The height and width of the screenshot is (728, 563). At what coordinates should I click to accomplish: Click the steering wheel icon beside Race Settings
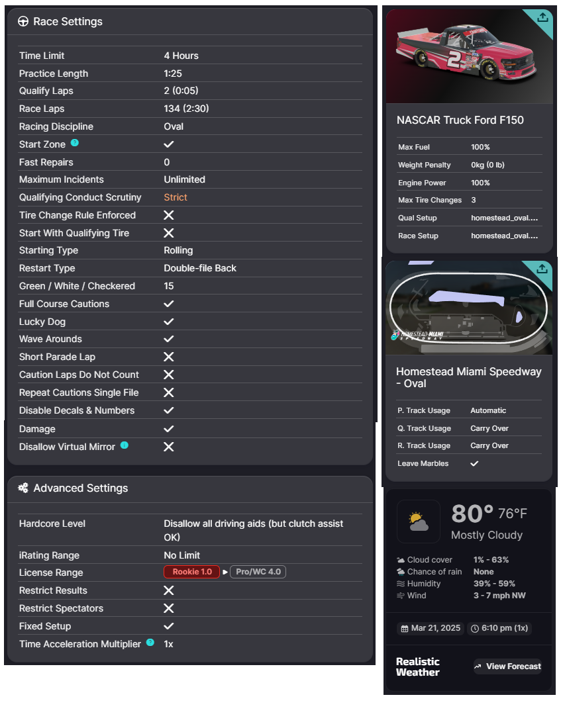[23, 21]
